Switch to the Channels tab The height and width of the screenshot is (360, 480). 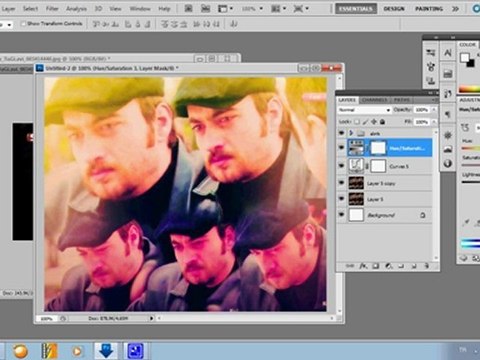(374, 100)
